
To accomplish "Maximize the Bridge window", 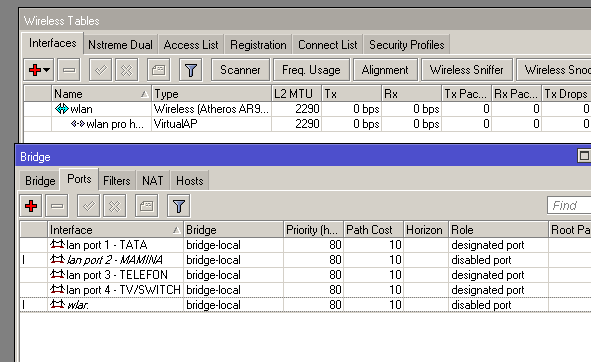I will coord(584,155).
